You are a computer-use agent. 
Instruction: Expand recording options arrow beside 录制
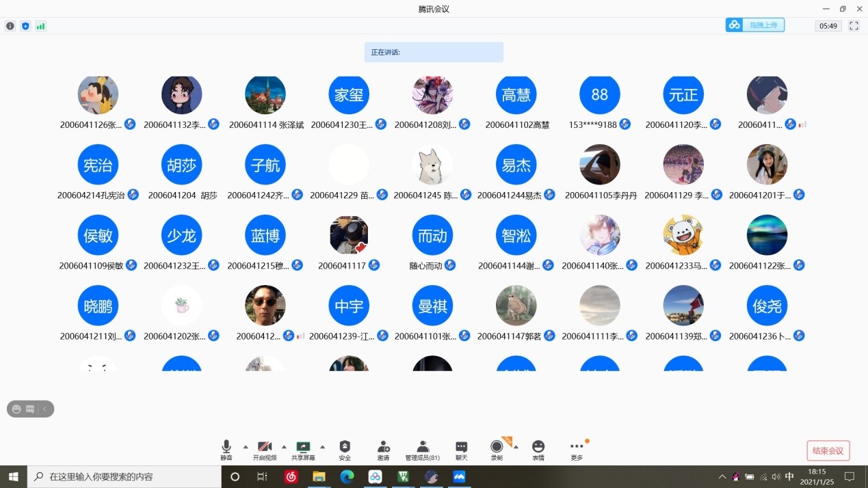(x=516, y=447)
